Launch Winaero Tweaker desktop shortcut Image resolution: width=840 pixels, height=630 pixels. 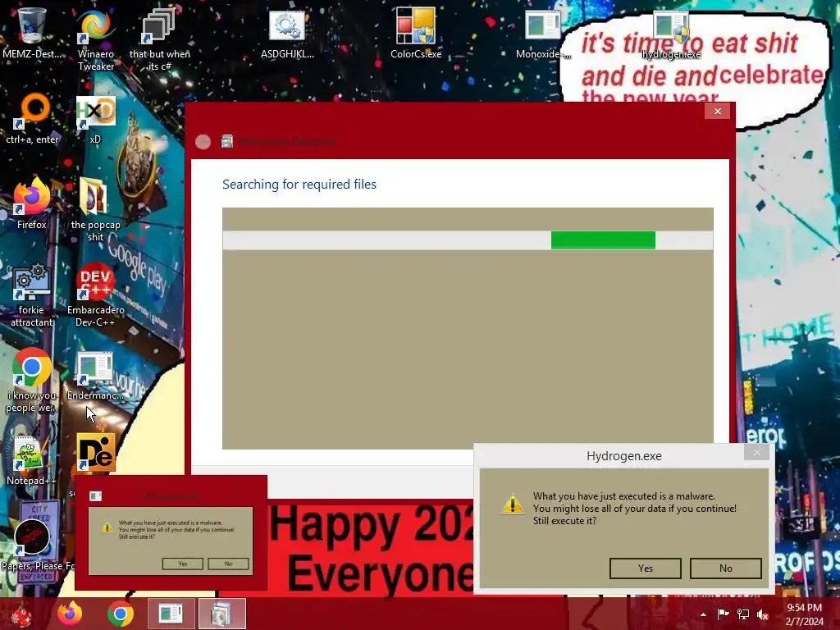95,39
